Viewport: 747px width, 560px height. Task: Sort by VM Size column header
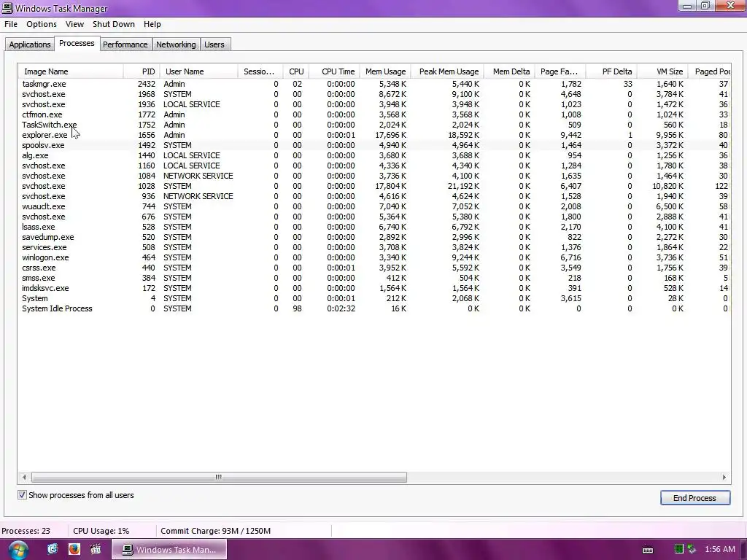coord(662,71)
